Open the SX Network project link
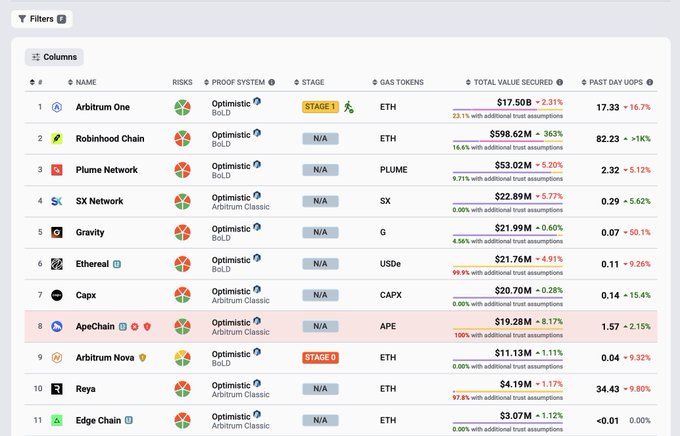This screenshot has height=436, width=680. (x=99, y=201)
